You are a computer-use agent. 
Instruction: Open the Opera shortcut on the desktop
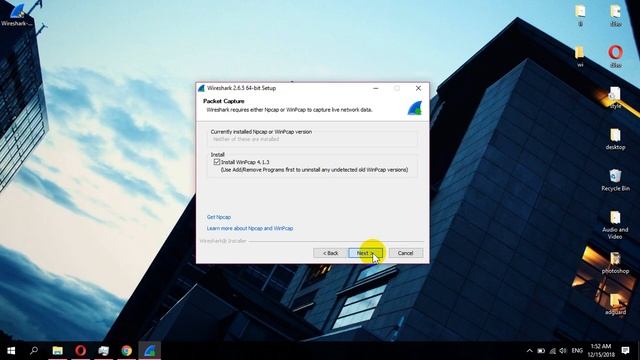[615, 56]
